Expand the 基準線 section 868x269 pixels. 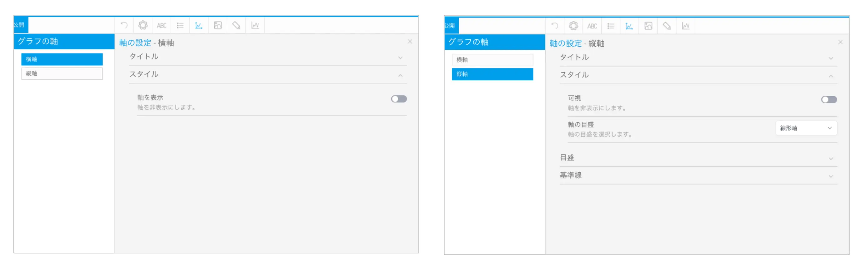click(x=698, y=175)
